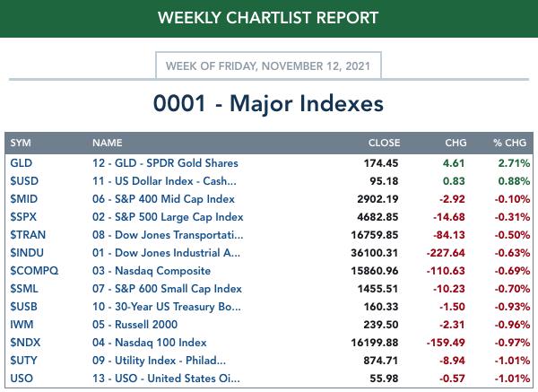Open the $USD symbol link
This screenshot has height=392, width=538.
24,181
